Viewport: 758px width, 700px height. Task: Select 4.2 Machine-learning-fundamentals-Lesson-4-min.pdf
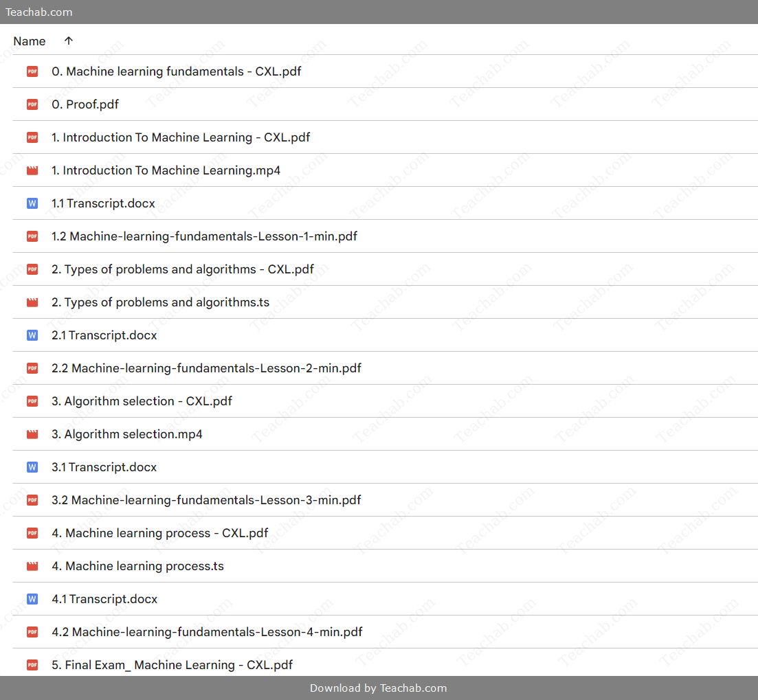tap(207, 632)
